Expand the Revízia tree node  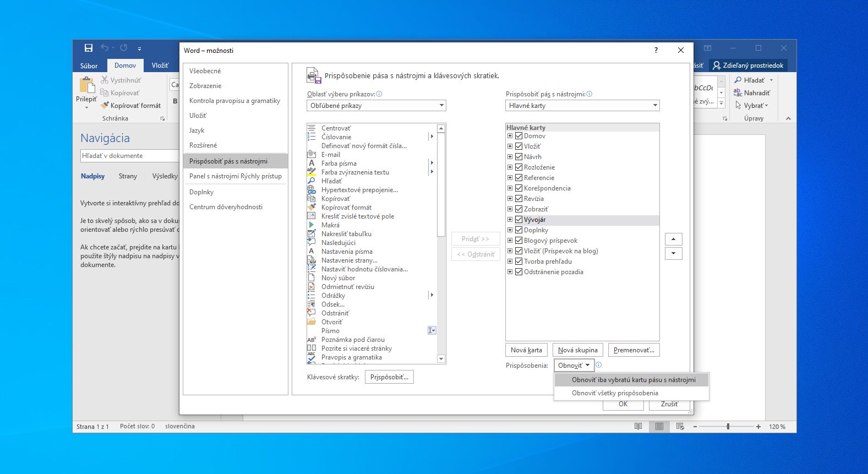(x=510, y=199)
